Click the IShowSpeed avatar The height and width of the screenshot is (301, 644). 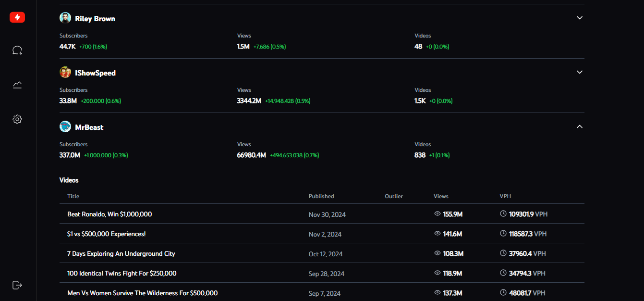65,73
